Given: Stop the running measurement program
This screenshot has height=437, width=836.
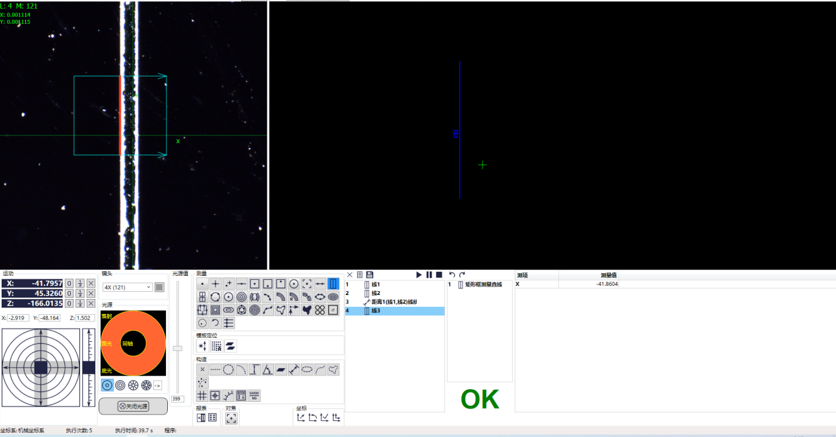Looking at the screenshot, I should (439, 275).
